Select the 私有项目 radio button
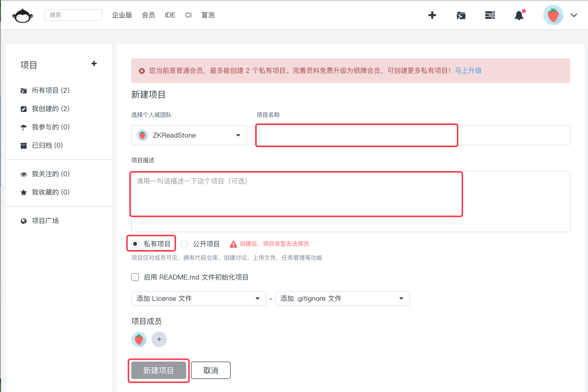Screen dimensions: 588x392 tap(135, 243)
